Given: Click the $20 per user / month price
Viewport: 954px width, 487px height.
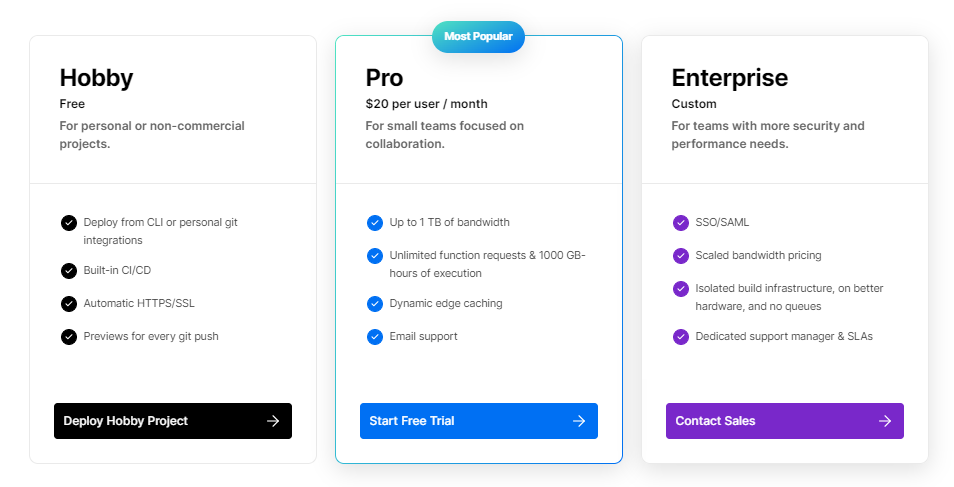Looking at the screenshot, I should tap(427, 104).
